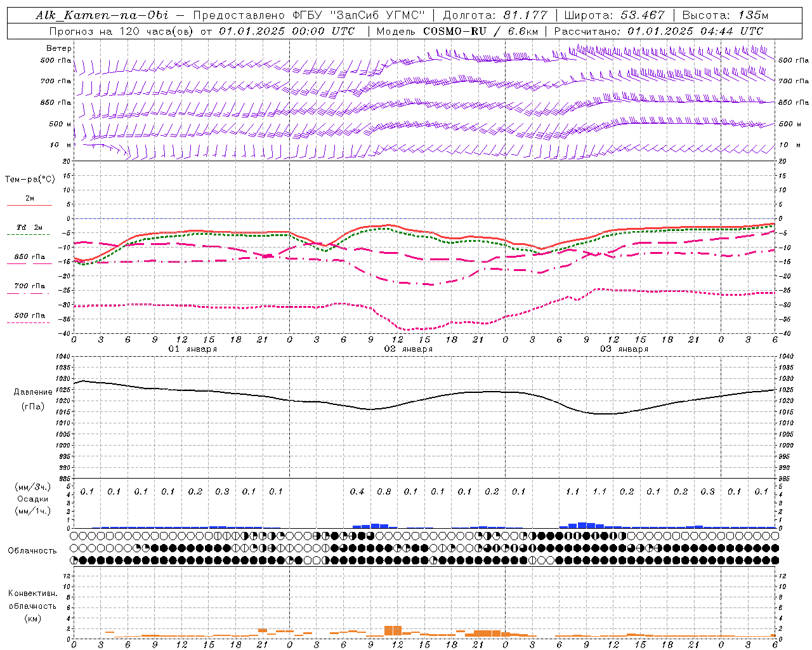
Task: Click the red solid line sample under "2м" legend
Action: tap(29, 206)
